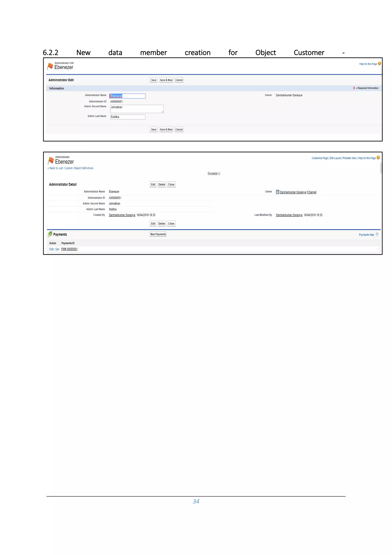Open Last Modified By Darshankumar Gorasiya link
The width and height of the screenshot is (392, 555).
(x=289, y=215)
